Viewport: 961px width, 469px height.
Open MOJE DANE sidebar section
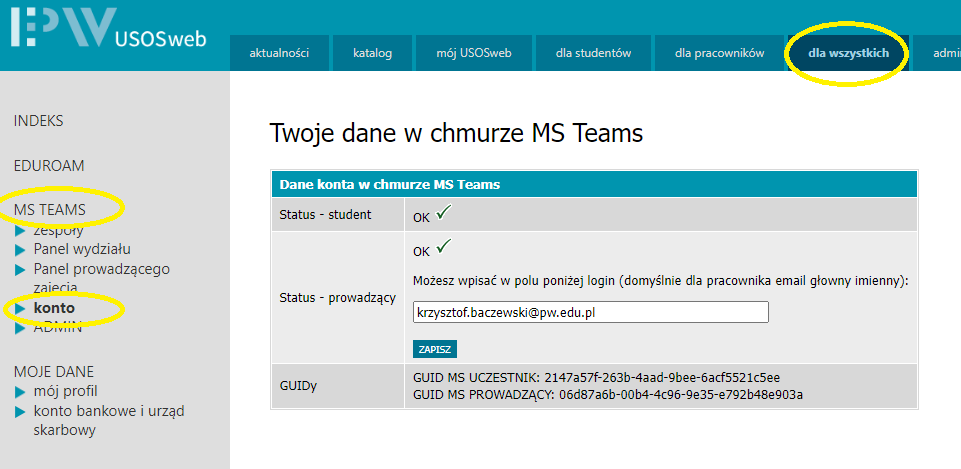click(54, 372)
